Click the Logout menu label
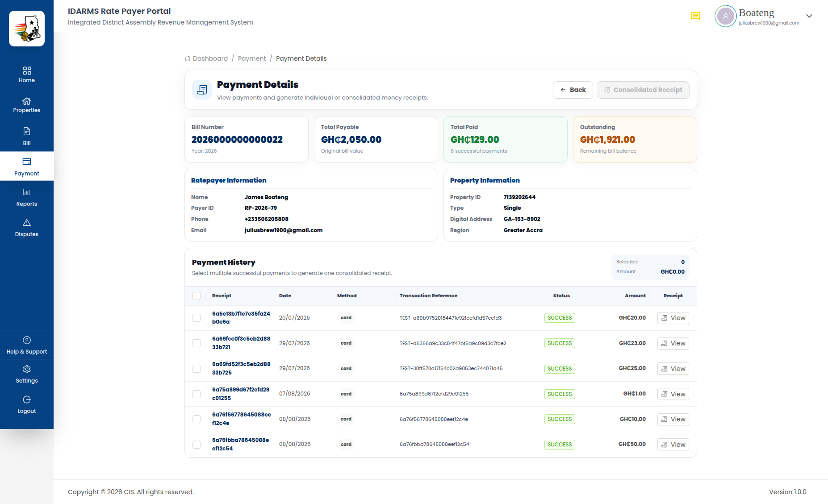828x504 pixels. click(27, 411)
